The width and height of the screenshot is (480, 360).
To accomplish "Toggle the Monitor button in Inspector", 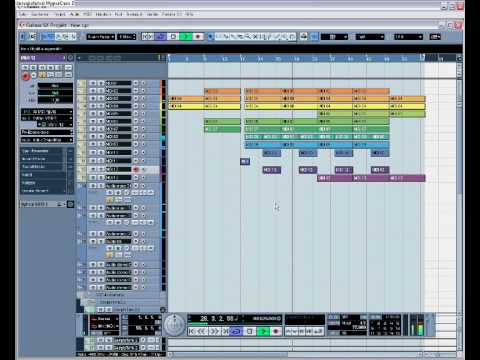I will pyautogui.click(x=33, y=75).
